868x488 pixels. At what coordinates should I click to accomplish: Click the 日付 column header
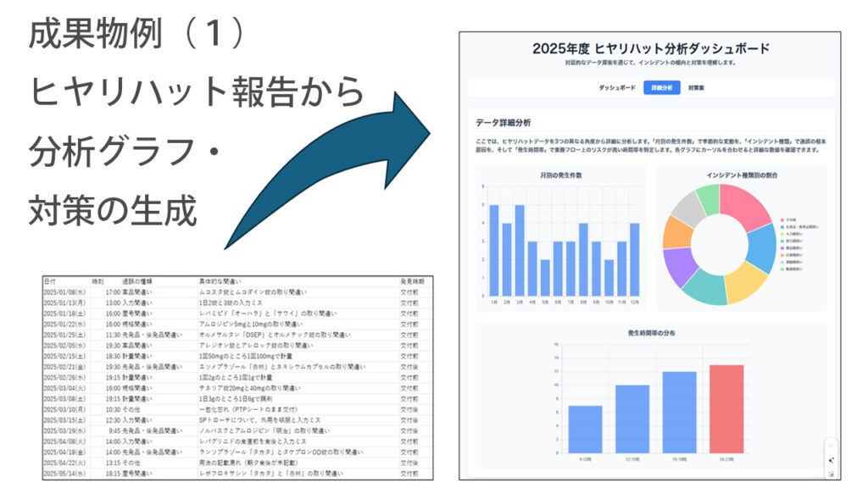coord(51,280)
